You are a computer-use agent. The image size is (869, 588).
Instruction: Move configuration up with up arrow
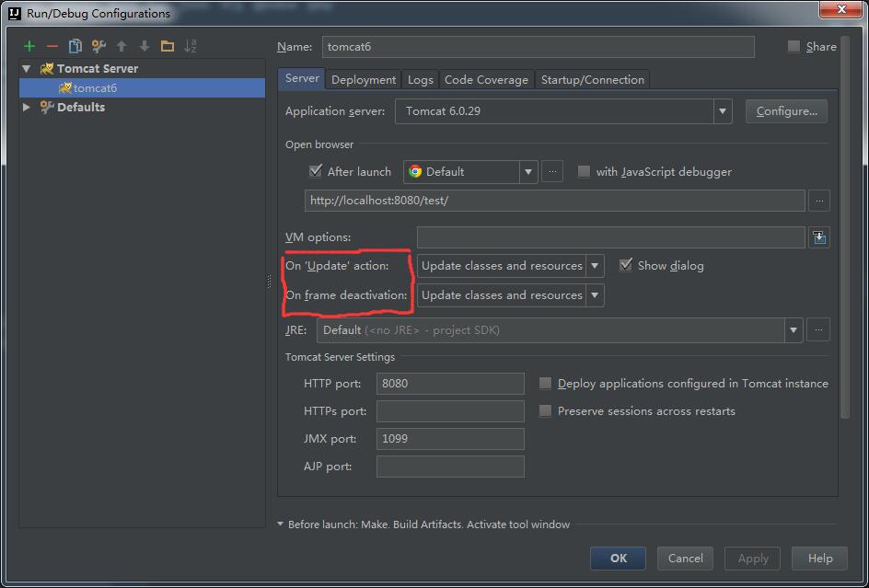122,47
